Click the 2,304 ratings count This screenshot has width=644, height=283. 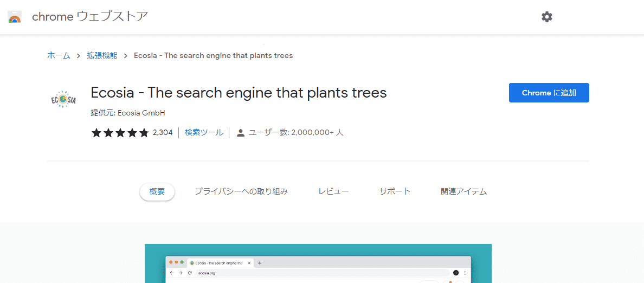pyautogui.click(x=162, y=133)
